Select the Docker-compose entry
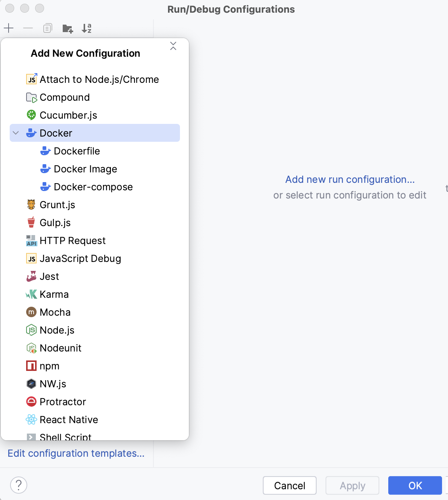This screenshot has width=448, height=500. pos(94,187)
